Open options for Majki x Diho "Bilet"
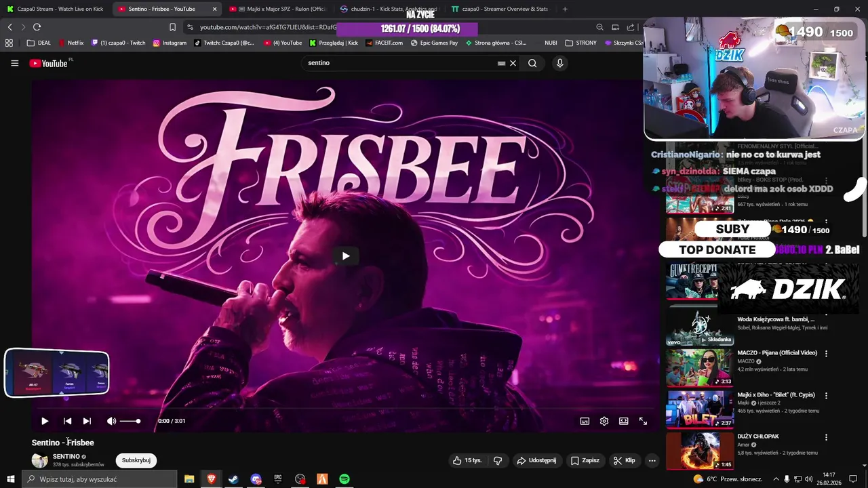 click(826, 395)
